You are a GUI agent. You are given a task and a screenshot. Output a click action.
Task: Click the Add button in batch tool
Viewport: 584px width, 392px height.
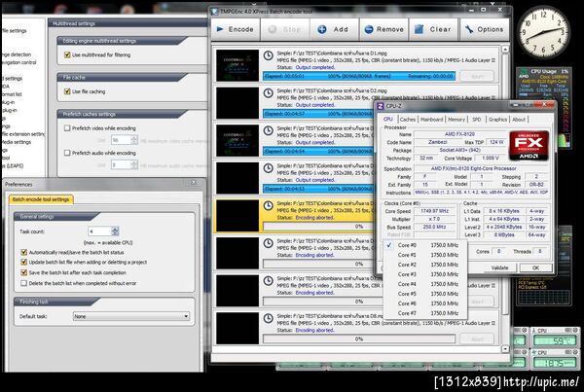click(x=334, y=29)
